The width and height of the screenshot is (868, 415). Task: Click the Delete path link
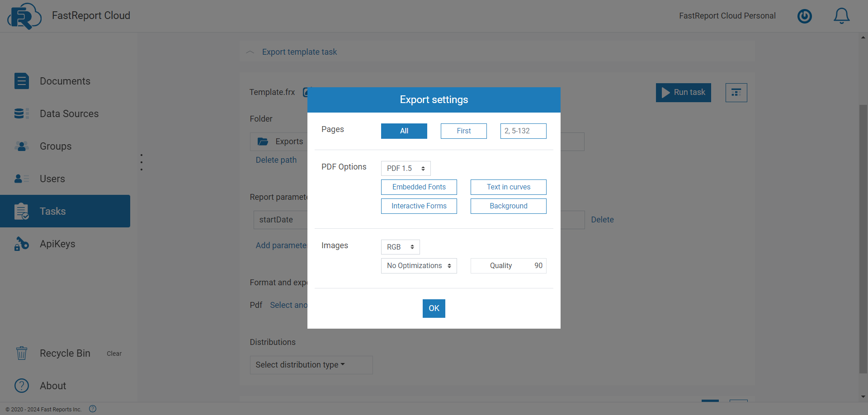click(x=276, y=160)
